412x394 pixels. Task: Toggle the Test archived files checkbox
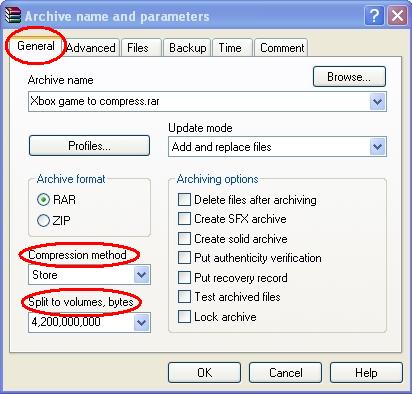[184, 297]
